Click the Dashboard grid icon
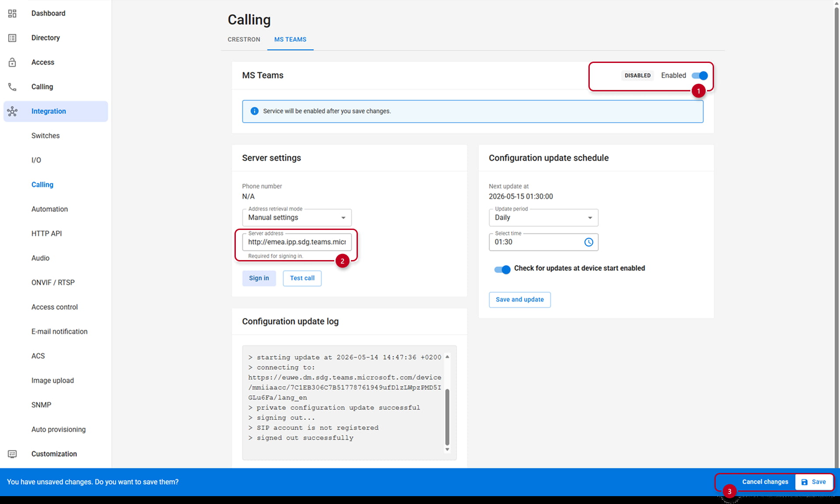 coord(12,14)
